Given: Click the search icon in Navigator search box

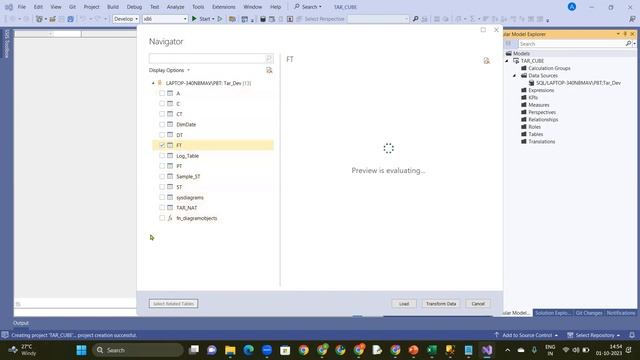Looking at the screenshot, I should tap(269, 58).
